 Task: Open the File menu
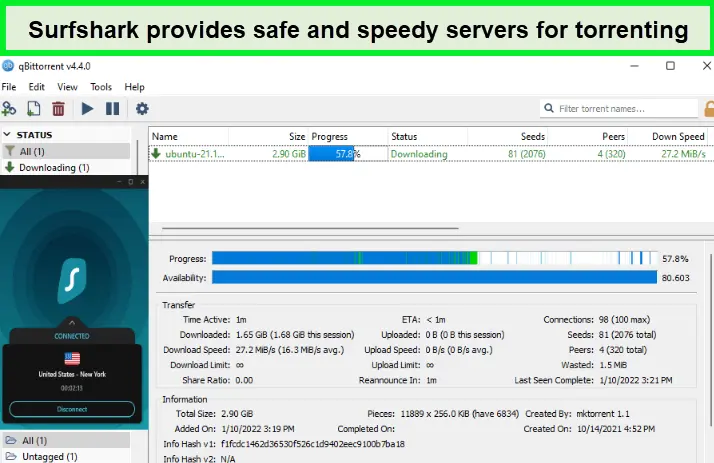[x=9, y=86]
